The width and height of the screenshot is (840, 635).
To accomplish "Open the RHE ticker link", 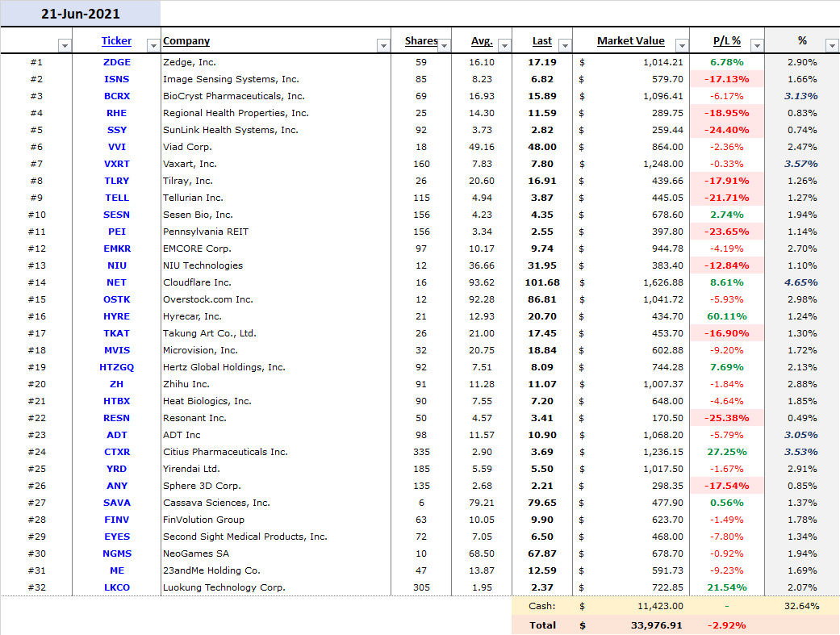I will point(117,113).
